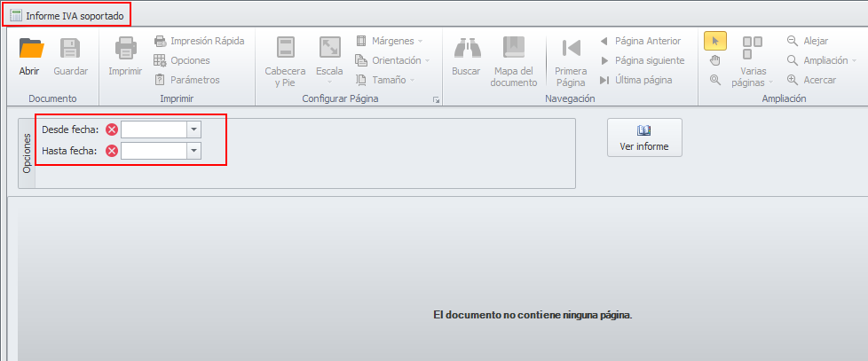Open the Hasta fecha date dropdown
This screenshot has height=361, width=868.
coord(193,151)
